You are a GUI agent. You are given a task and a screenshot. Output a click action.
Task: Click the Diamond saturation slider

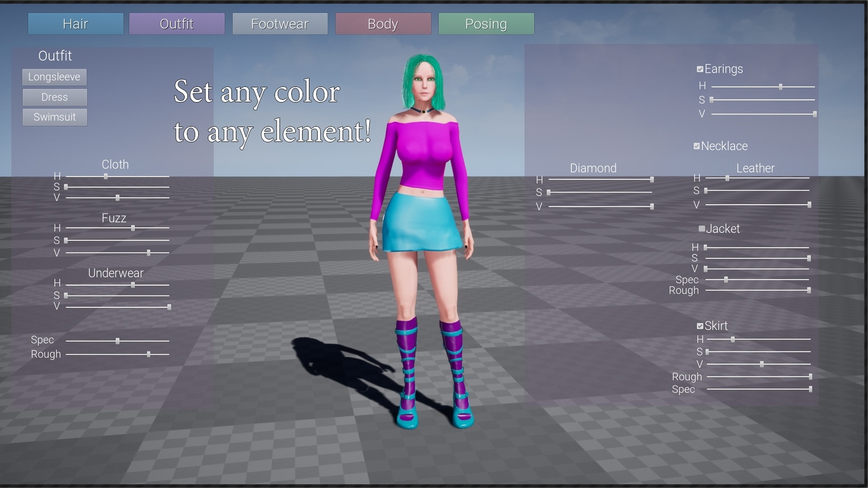coord(600,192)
